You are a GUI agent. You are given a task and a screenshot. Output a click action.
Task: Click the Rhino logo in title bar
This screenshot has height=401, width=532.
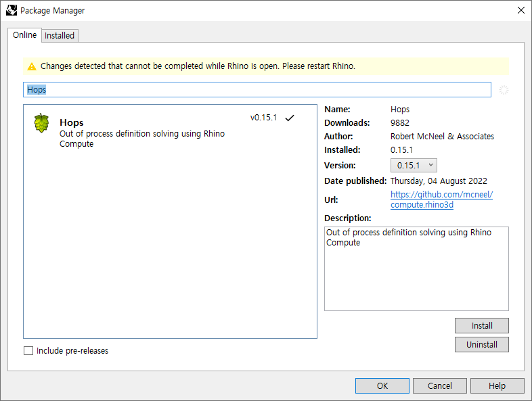click(12, 10)
